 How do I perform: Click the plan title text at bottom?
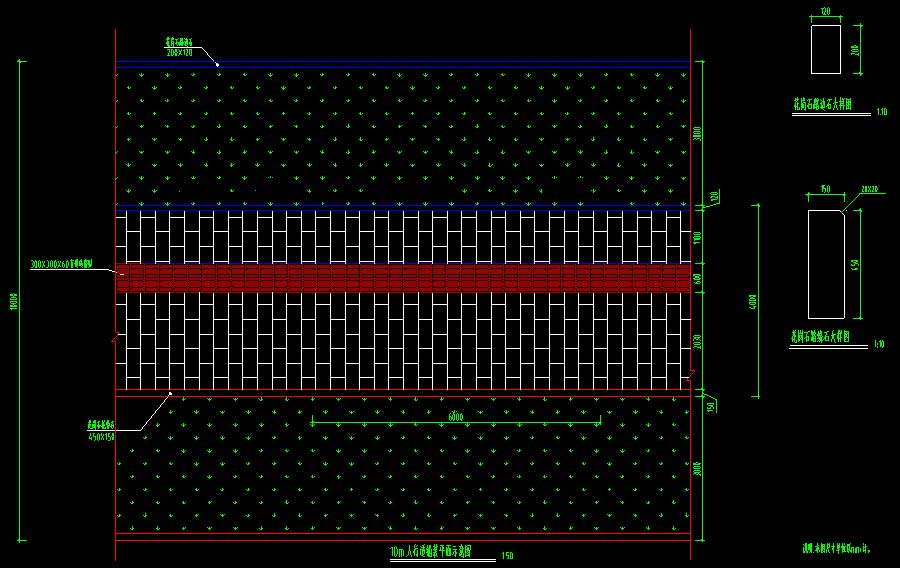(431, 551)
